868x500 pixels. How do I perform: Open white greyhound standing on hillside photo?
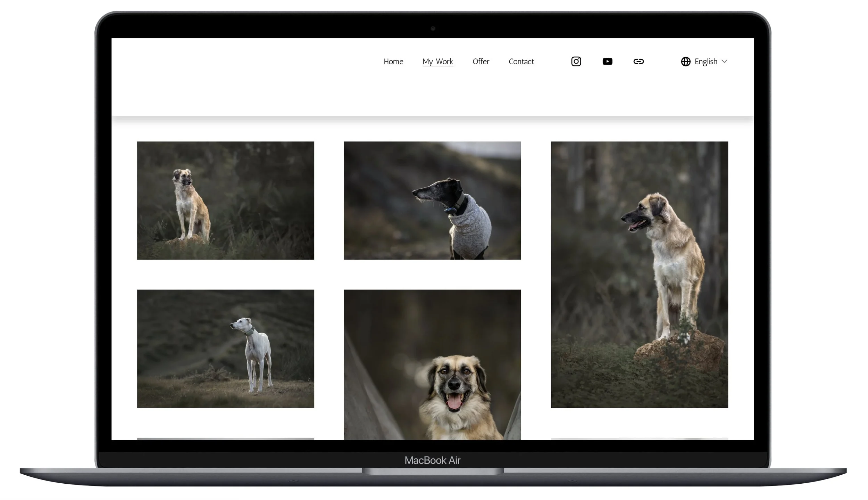point(225,349)
